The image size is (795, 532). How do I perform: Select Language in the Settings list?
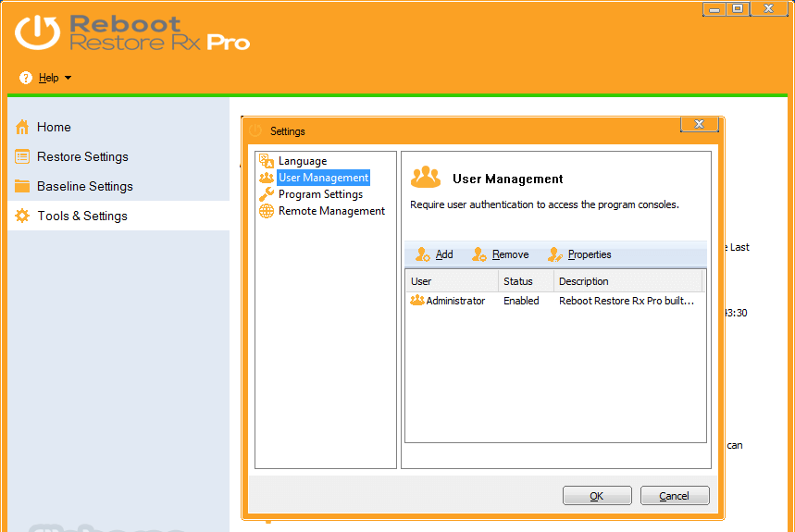click(x=303, y=161)
